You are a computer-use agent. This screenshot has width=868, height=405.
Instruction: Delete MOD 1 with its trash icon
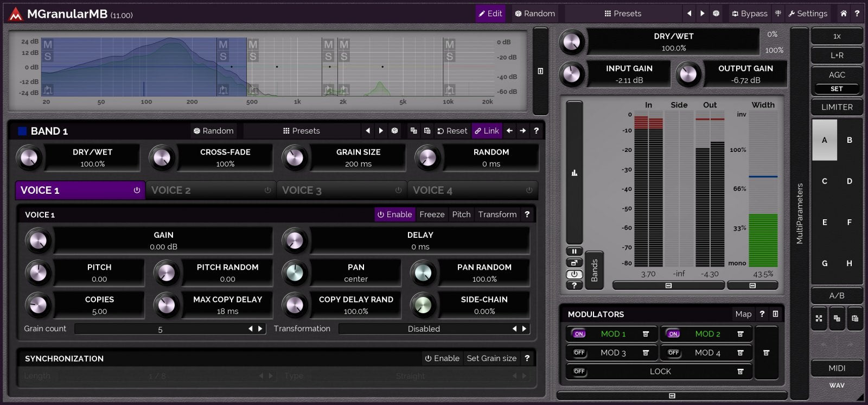point(646,334)
